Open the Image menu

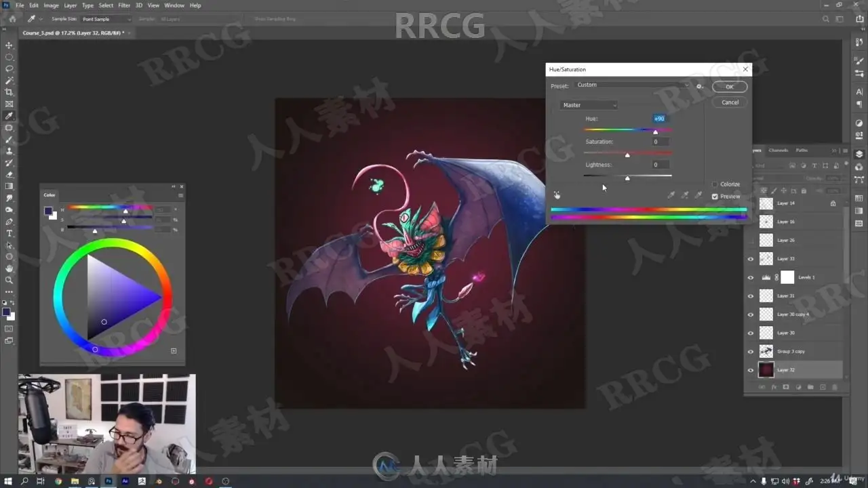51,5
